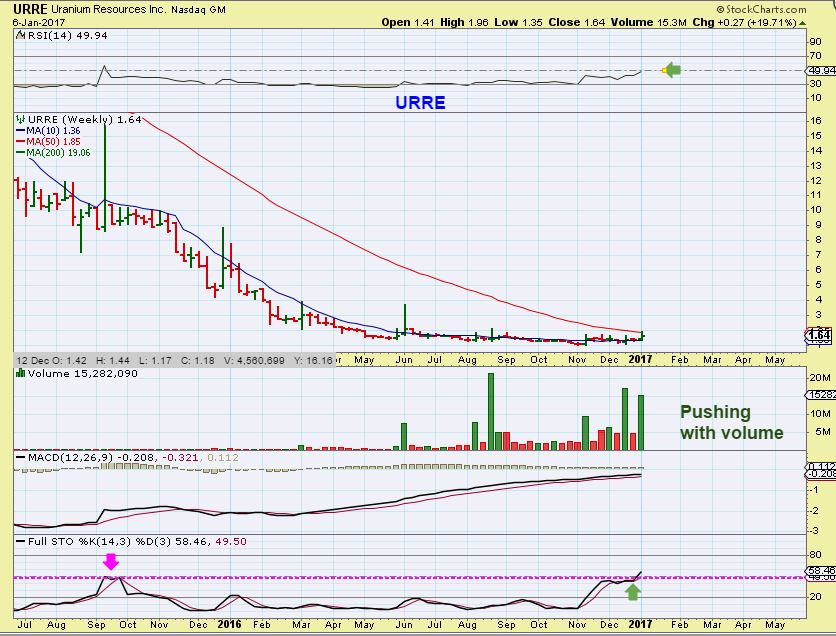Click the latest green volume bar

pos(641,423)
